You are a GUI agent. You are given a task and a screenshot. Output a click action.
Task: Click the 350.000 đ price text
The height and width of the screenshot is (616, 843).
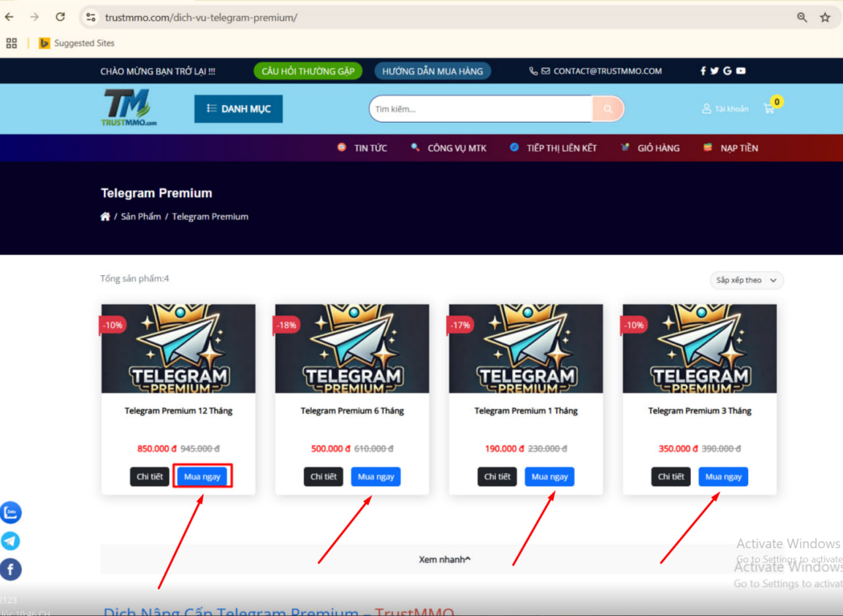point(678,449)
